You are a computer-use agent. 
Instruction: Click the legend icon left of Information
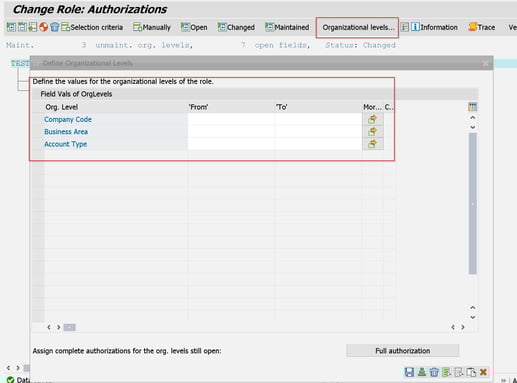[x=404, y=27]
